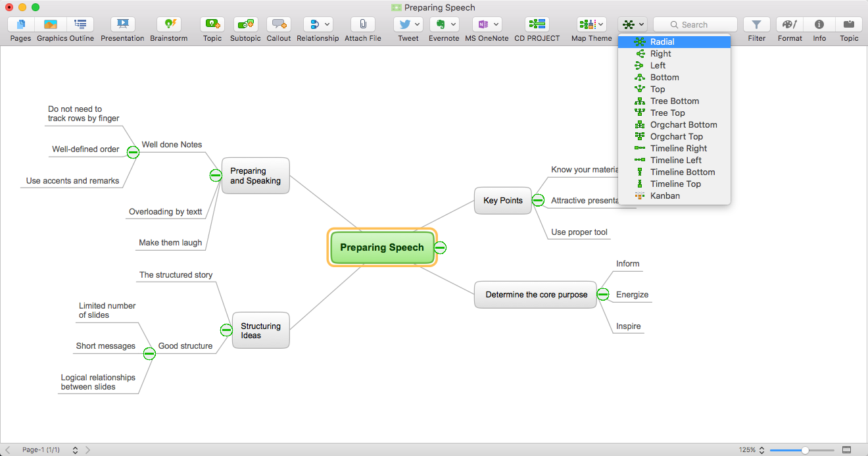Viewport: 868px width, 456px height.
Task: Click the Make them laugh subtopic
Action: tap(170, 243)
